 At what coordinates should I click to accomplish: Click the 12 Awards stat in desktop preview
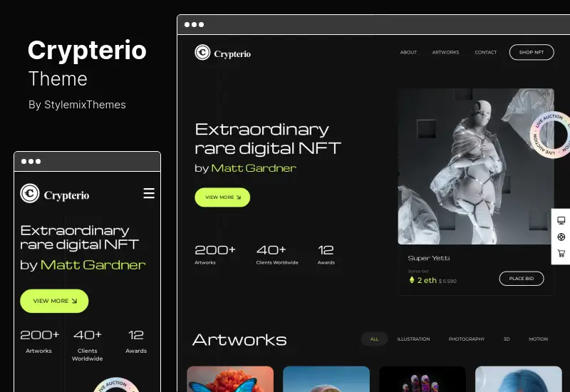(326, 254)
